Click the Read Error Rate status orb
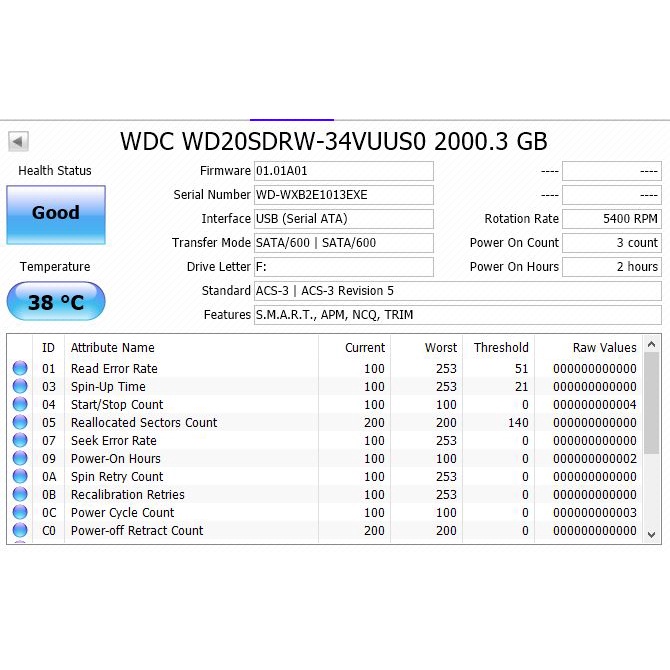 [20, 369]
